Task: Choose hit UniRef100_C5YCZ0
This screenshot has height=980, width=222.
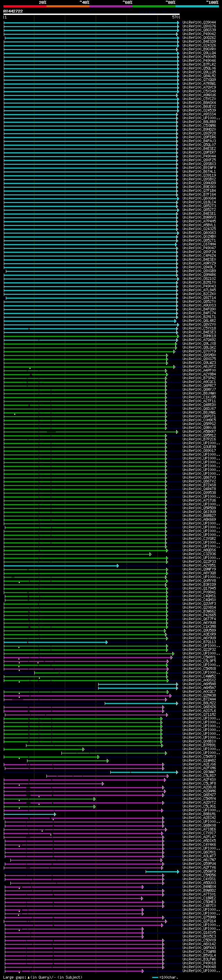Action: [x=199, y=99]
